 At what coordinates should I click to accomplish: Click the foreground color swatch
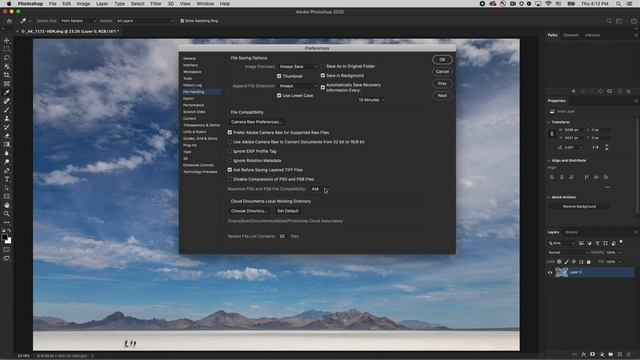pyautogui.click(x=4, y=237)
